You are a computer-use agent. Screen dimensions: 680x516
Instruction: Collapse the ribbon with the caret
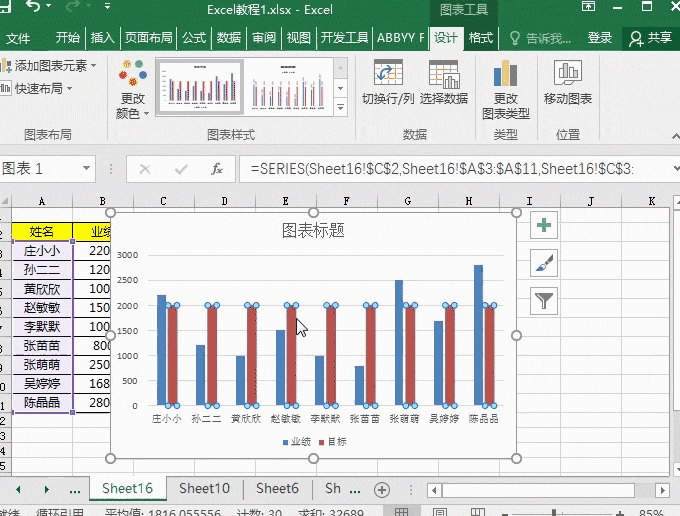(x=675, y=136)
